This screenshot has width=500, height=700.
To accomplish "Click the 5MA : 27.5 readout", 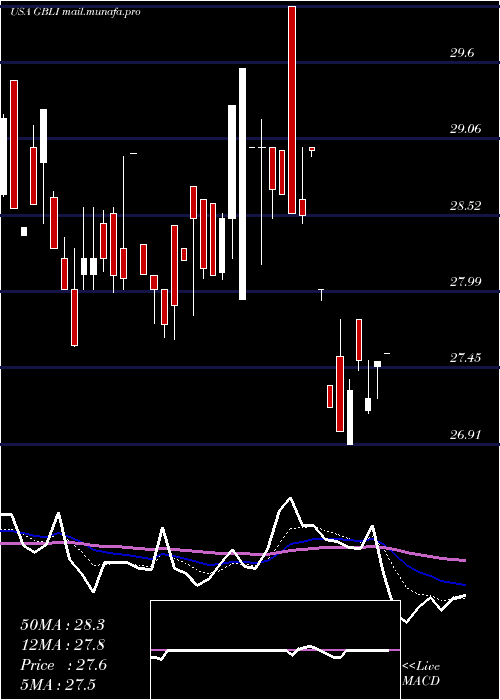I will [58, 685].
